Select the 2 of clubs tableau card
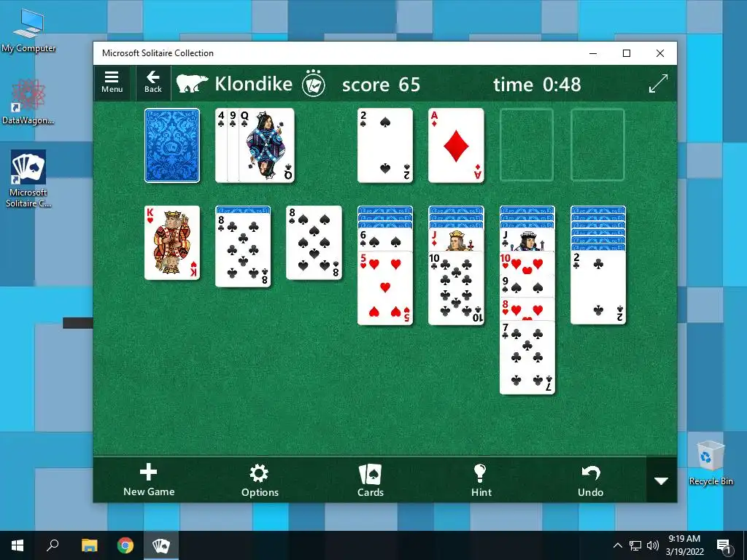Viewport: 747px width, 560px height. (x=598, y=287)
